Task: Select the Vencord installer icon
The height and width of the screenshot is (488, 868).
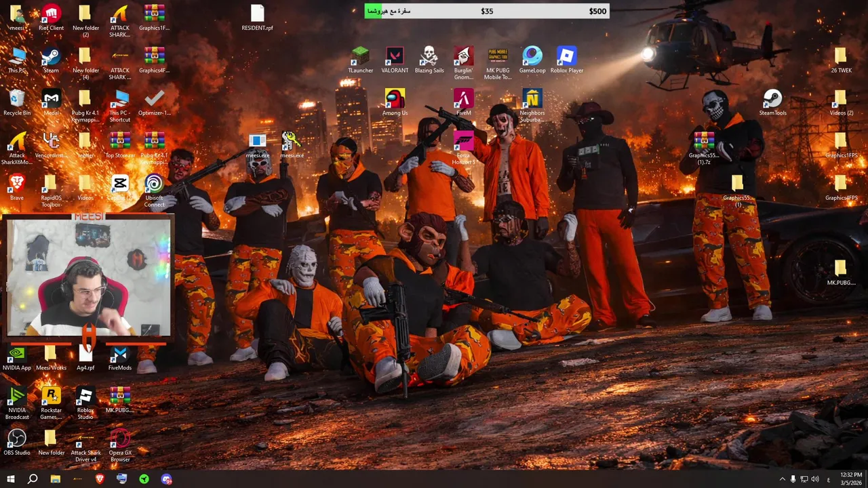Action: (51, 145)
